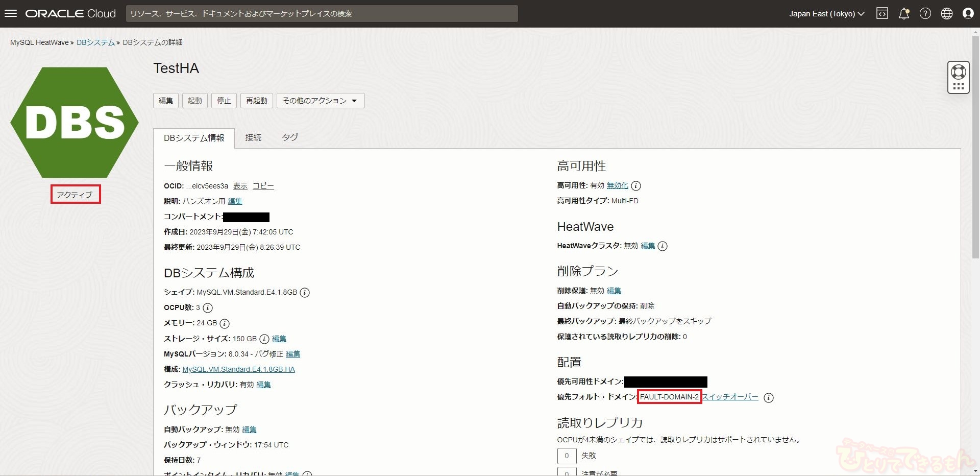The height and width of the screenshot is (476, 980).
Task: Open the language globe icon
Action: 946,14
